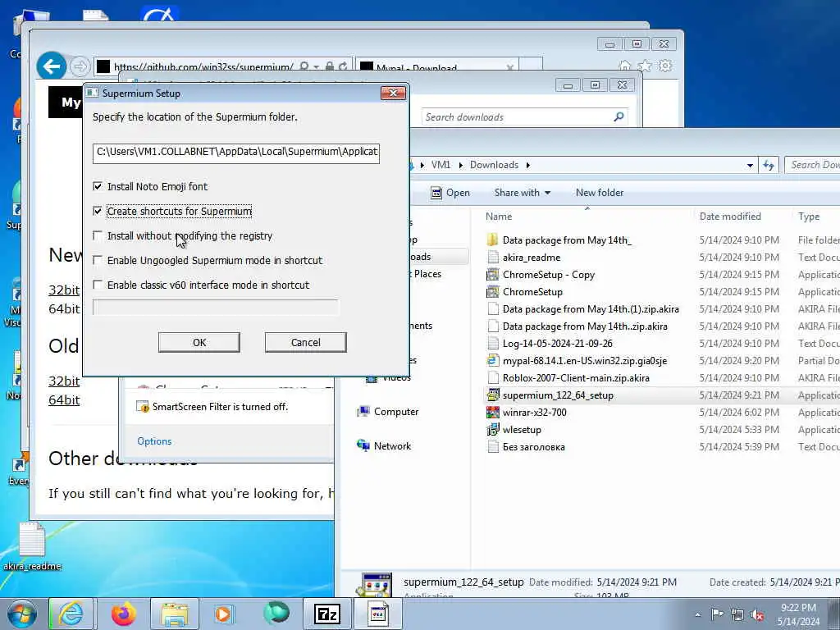Viewport: 840px width, 630px height.
Task: Click the SmartScreen Filter shield icon
Action: [143, 407]
